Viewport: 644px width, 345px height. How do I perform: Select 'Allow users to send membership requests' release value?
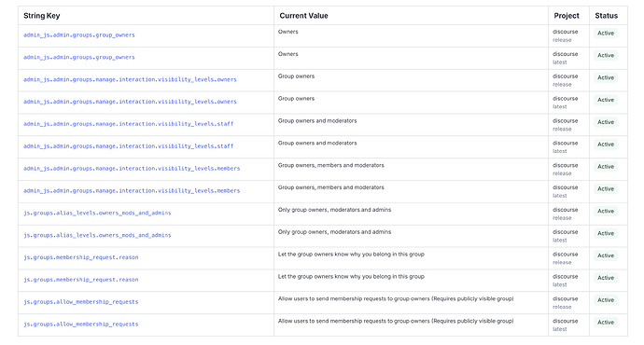pos(396,298)
